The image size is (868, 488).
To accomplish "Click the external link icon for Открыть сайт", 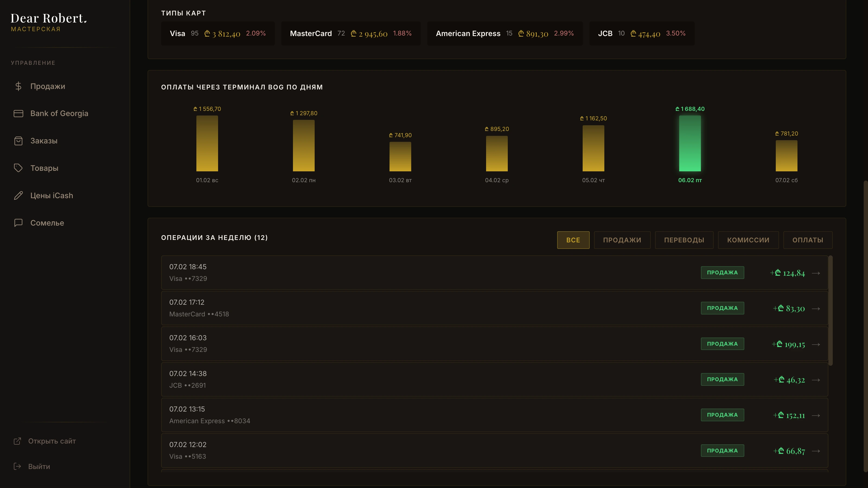I will [x=17, y=441].
